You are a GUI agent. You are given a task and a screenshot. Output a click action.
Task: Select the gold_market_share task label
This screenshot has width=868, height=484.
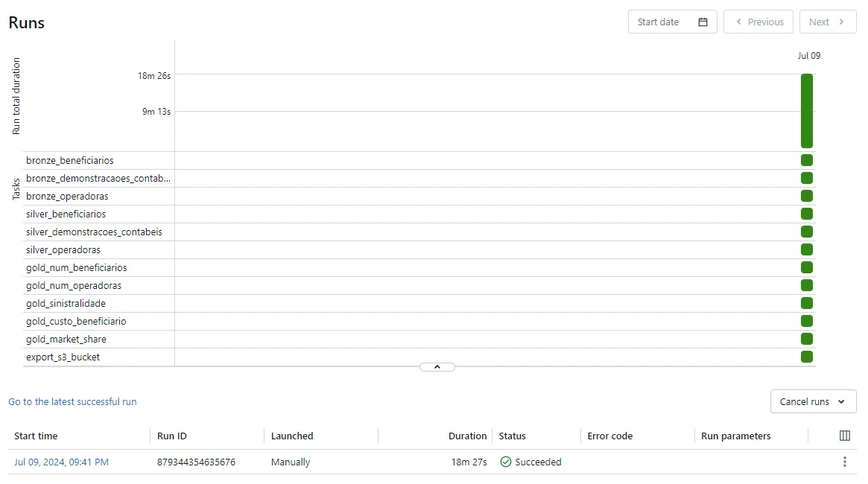point(66,339)
